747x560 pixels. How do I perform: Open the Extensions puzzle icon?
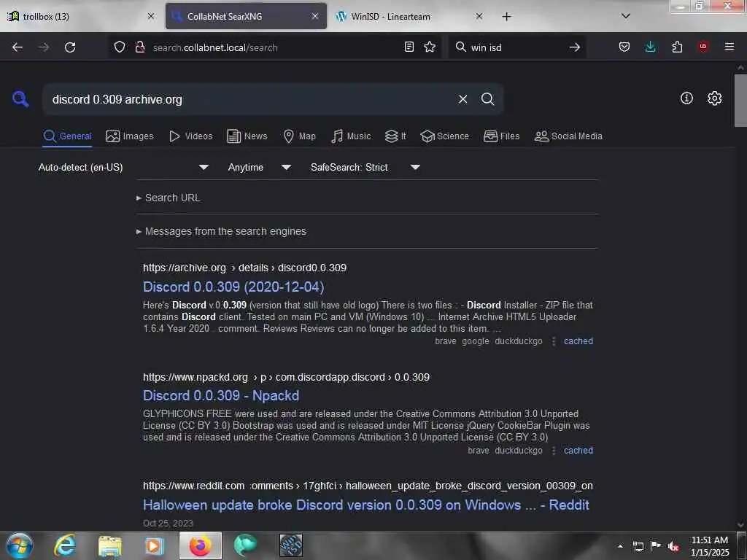coord(677,47)
